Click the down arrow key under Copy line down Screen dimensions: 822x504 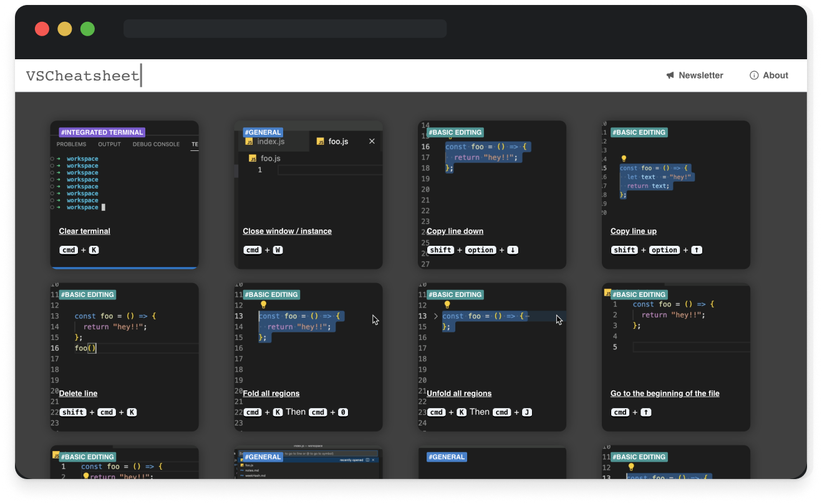coord(513,250)
